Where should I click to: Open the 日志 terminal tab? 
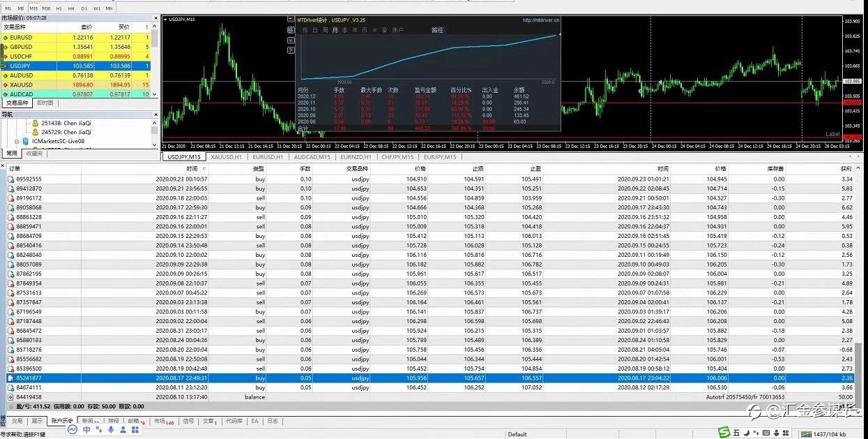click(273, 421)
